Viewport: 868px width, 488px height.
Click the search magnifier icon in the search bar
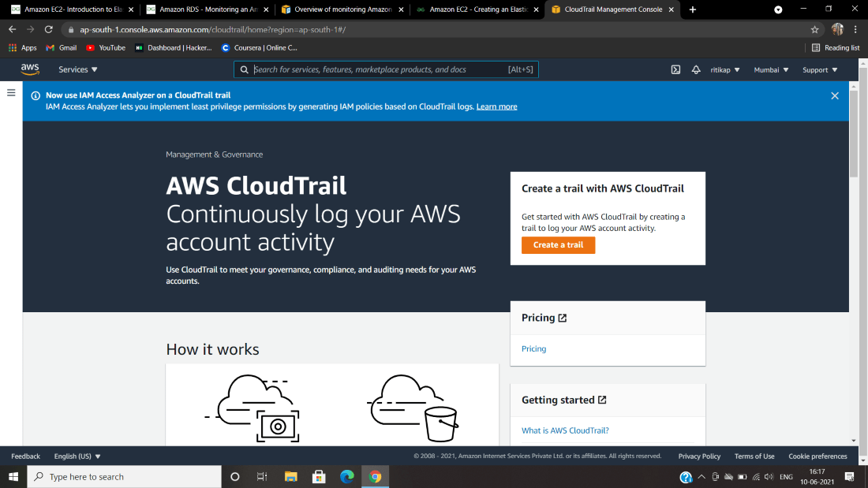coord(245,69)
